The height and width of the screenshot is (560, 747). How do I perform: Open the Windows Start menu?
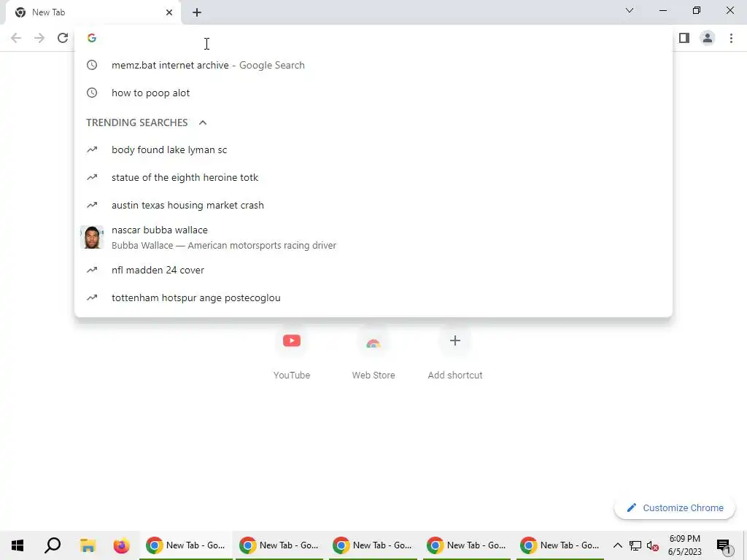(x=18, y=545)
